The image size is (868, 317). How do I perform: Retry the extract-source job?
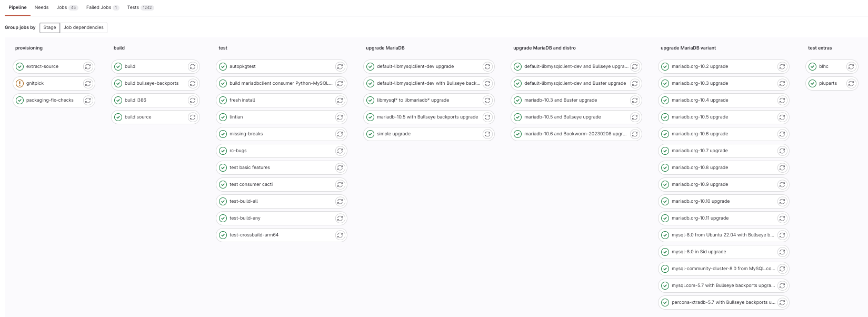pyautogui.click(x=87, y=66)
